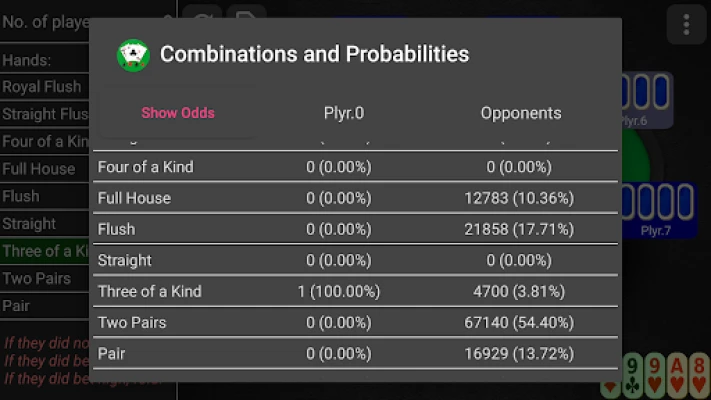
Task: Open the three-dot overflow menu
Action: click(x=686, y=23)
